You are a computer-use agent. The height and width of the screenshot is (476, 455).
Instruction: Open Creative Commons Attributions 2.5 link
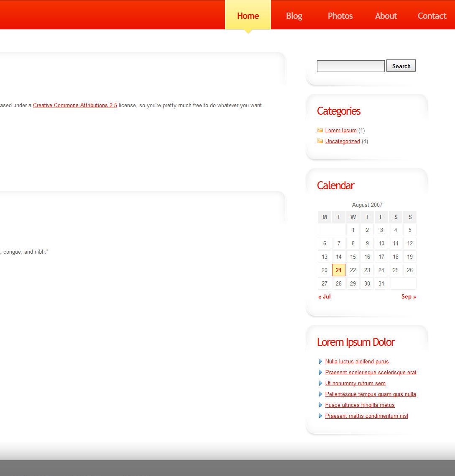[75, 105]
